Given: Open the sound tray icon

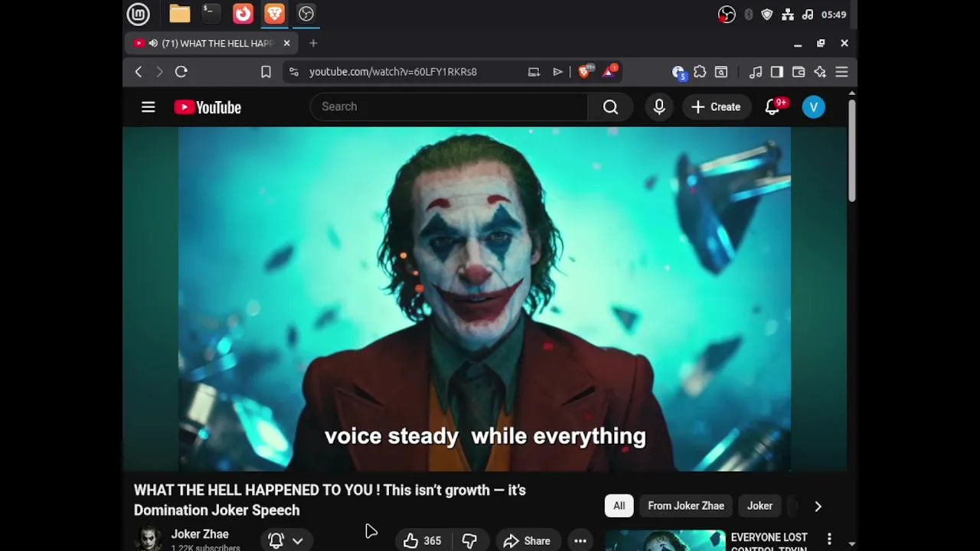Looking at the screenshot, I should click(x=808, y=15).
